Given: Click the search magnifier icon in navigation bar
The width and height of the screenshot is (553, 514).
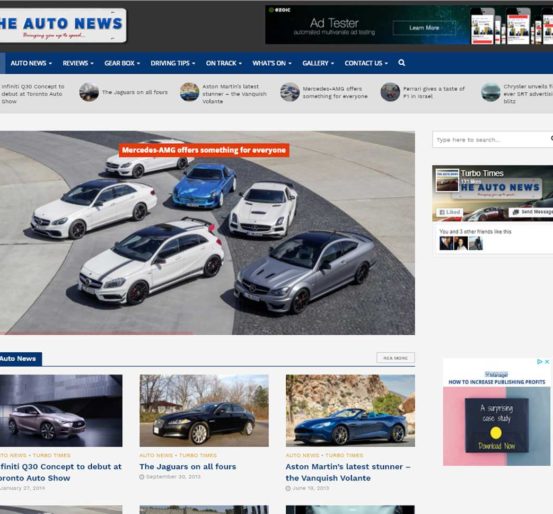Looking at the screenshot, I should point(401,63).
